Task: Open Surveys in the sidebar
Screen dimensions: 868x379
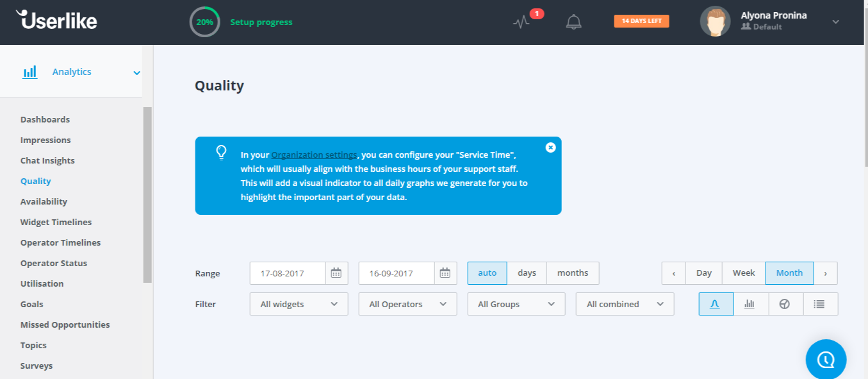Action: (x=37, y=366)
